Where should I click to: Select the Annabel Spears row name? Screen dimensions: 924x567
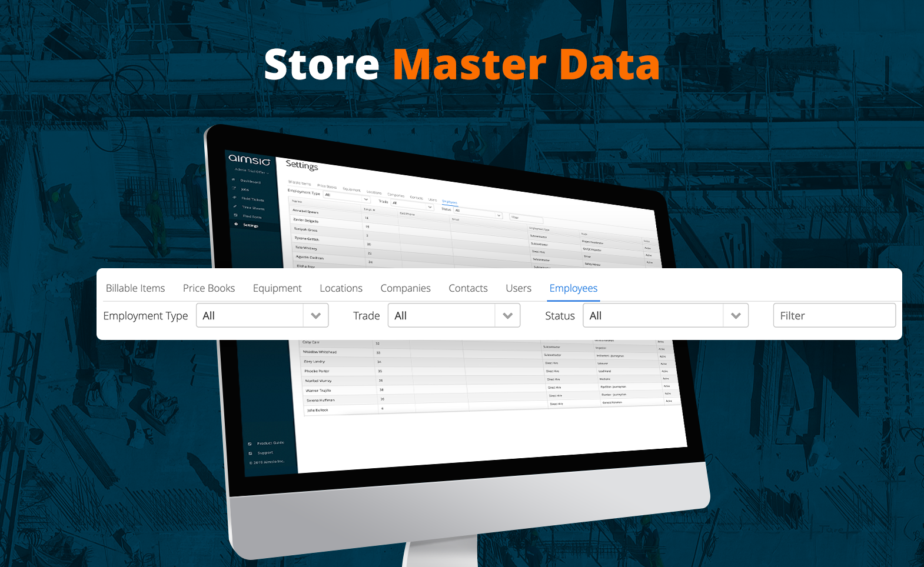click(x=305, y=211)
